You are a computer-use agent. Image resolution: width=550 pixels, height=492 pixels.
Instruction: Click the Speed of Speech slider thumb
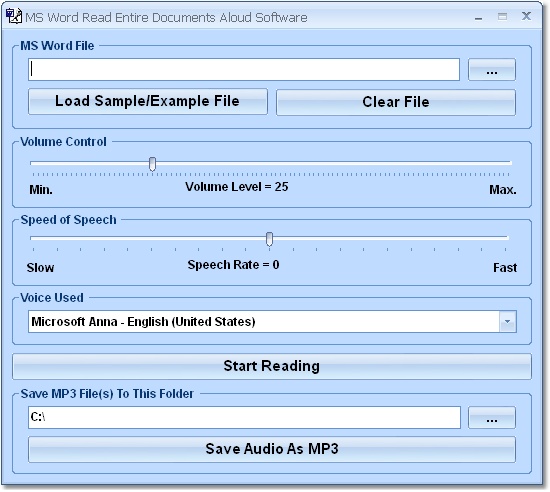tap(269, 239)
